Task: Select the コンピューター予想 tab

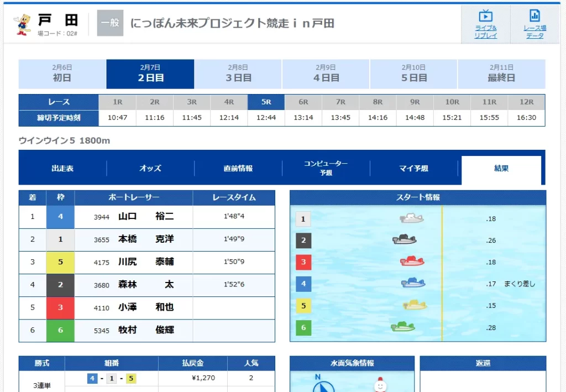Action: pos(324,169)
